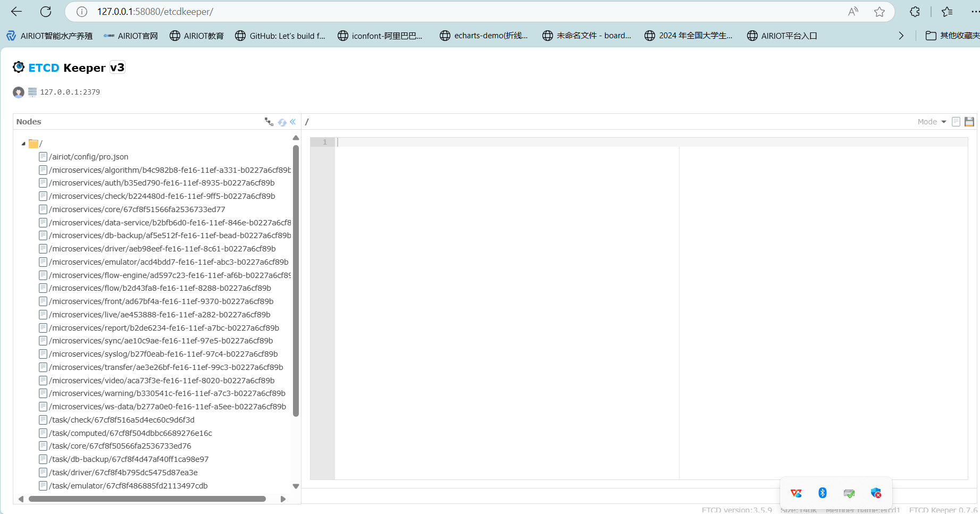Click the floppy disk save icon
Screen dimensions: 980x514
969,122
